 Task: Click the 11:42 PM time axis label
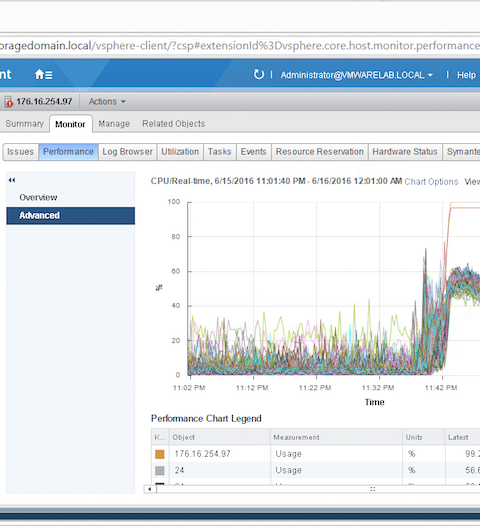coord(441,388)
